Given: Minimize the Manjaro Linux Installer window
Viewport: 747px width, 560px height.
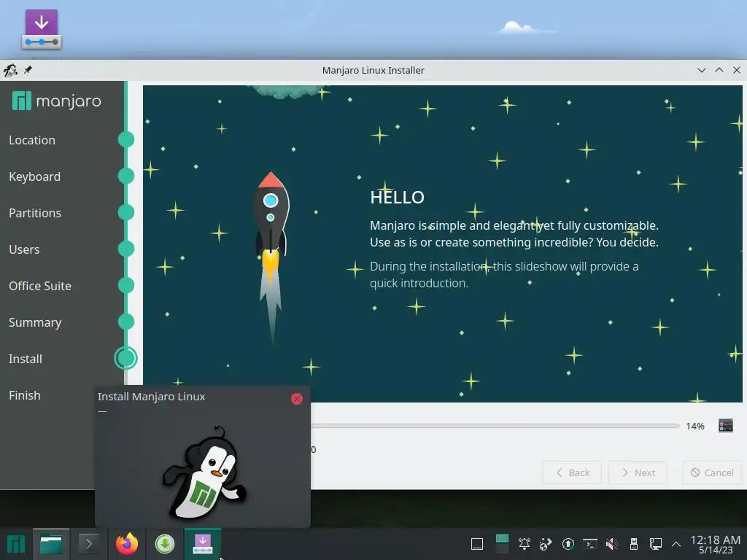Looking at the screenshot, I should point(701,70).
